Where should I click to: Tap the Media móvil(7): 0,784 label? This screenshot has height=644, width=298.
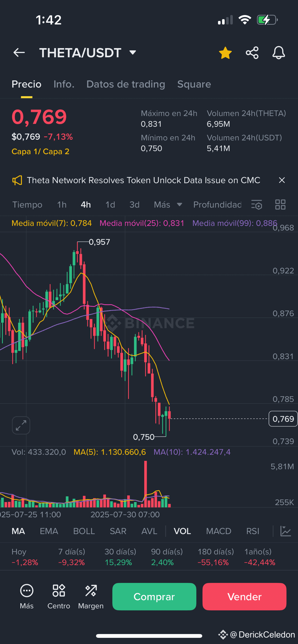[51, 223]
